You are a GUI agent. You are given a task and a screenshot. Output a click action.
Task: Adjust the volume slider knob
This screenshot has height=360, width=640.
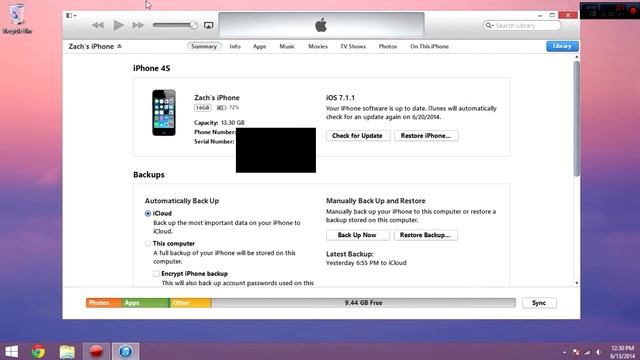[194, 25]
